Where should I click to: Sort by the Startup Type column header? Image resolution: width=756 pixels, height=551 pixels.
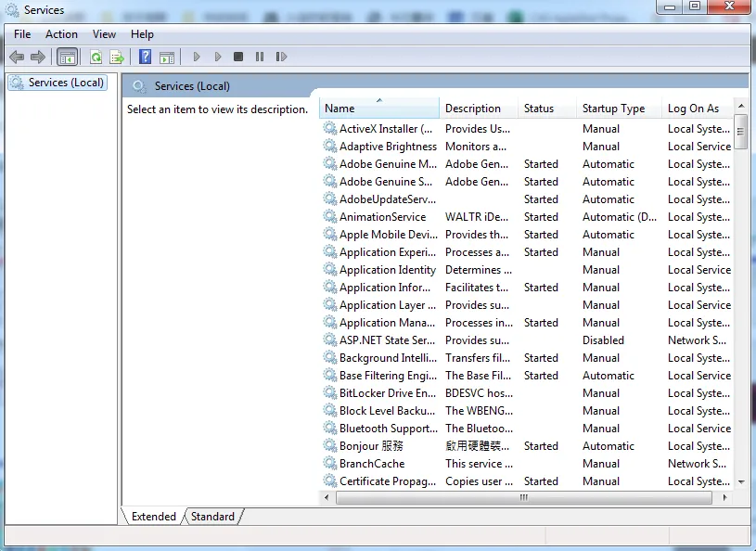click(619, 108)
